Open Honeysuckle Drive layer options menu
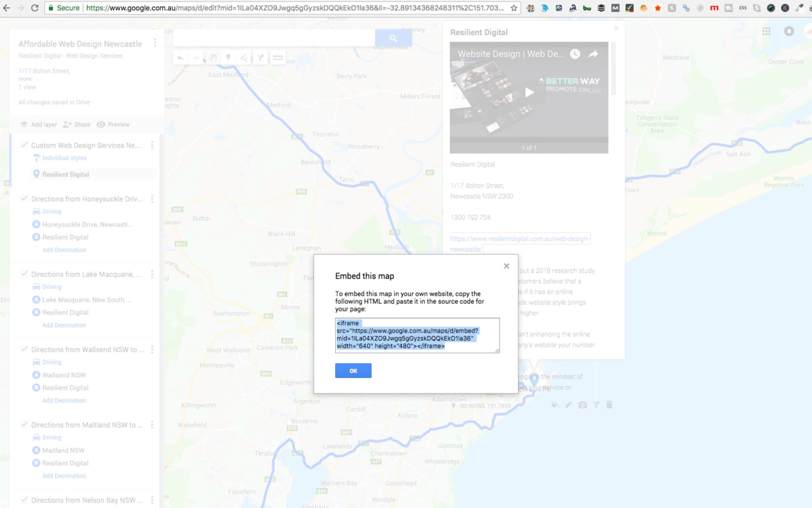812x508 pixels. point(152,199)
